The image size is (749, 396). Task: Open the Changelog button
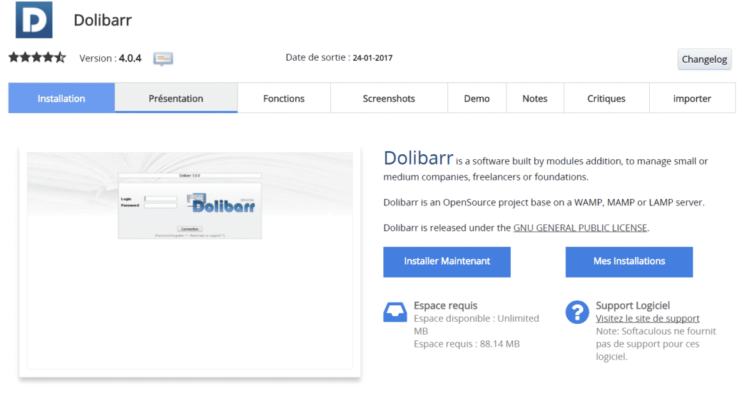(704, 59)
